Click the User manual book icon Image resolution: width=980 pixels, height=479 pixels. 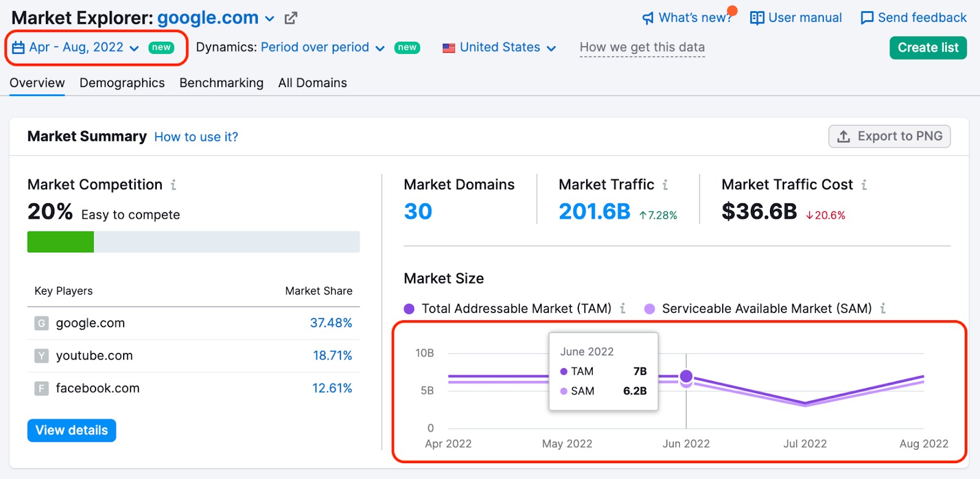point(757,18)
